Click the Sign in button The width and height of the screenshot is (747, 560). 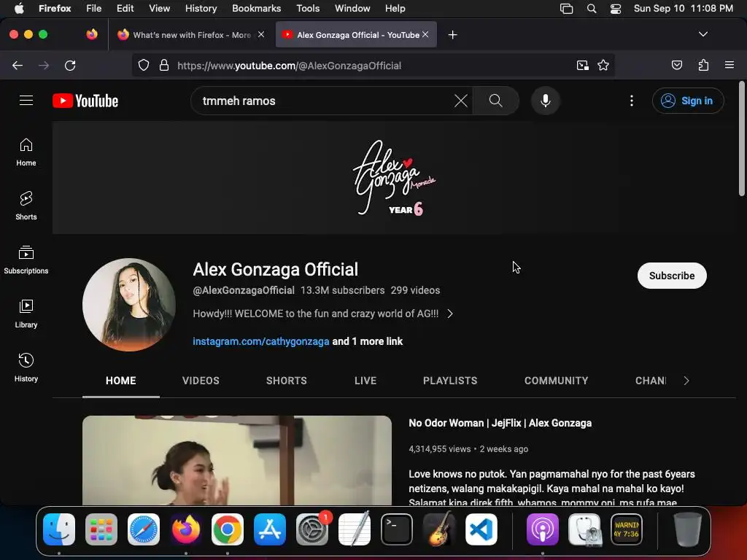[x=688, y=101]
